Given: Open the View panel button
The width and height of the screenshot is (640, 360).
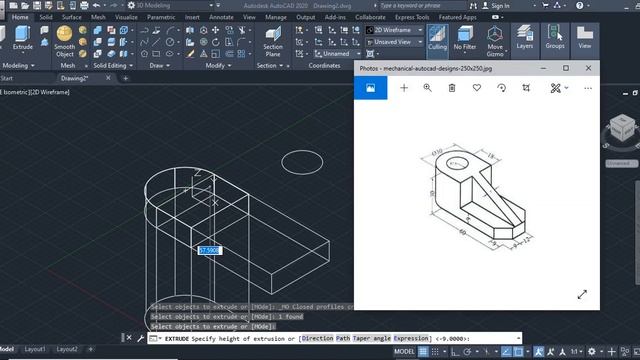Looking at the screenshot, I should [584, 37].
